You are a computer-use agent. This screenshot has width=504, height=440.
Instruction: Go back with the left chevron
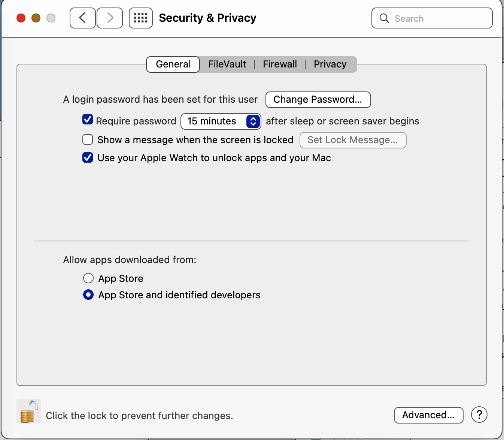83,18
